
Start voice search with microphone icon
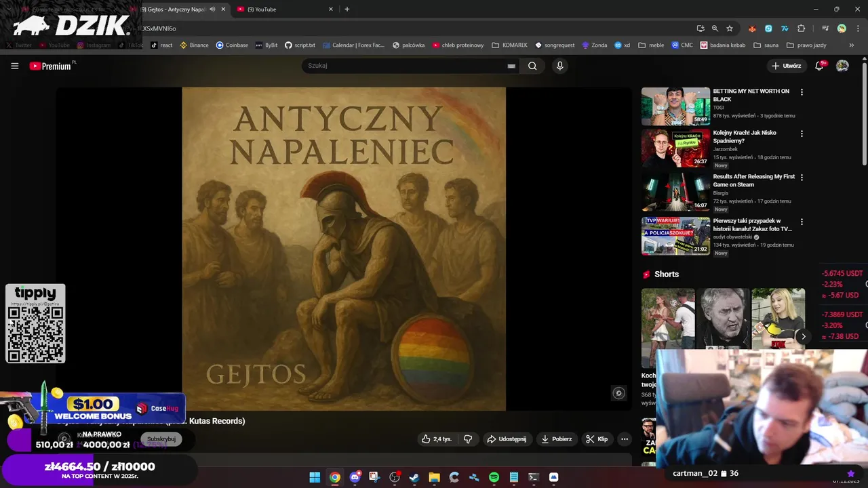[x=559, y=66]
